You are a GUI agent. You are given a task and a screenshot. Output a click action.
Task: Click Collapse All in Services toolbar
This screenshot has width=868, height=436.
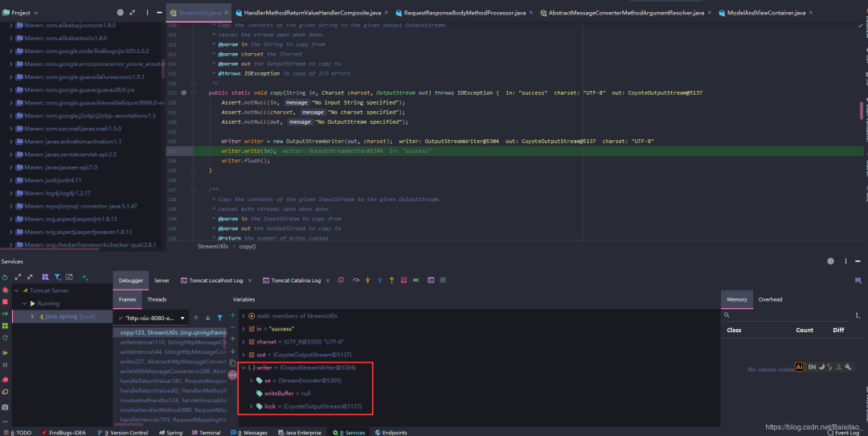(30, 277)
